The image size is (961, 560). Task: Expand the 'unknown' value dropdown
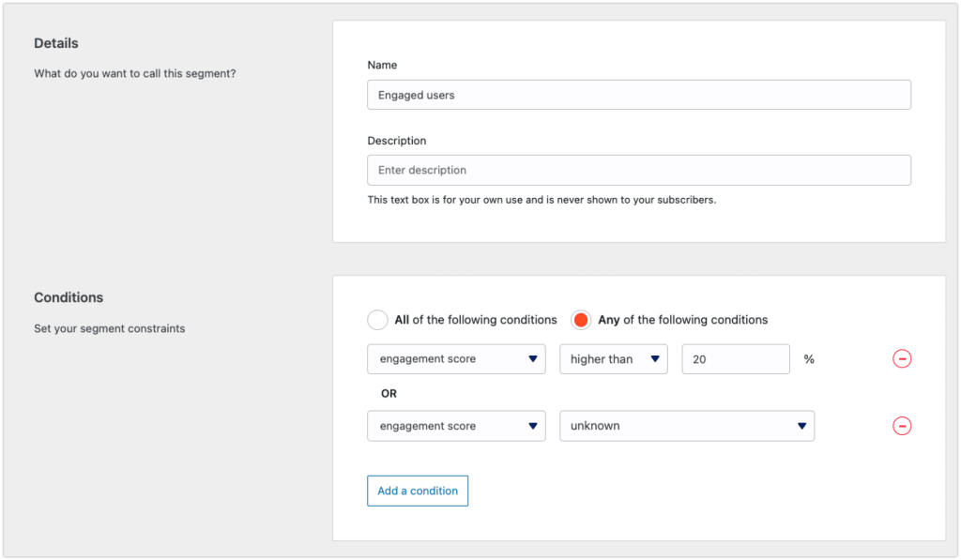coord(687,426)
